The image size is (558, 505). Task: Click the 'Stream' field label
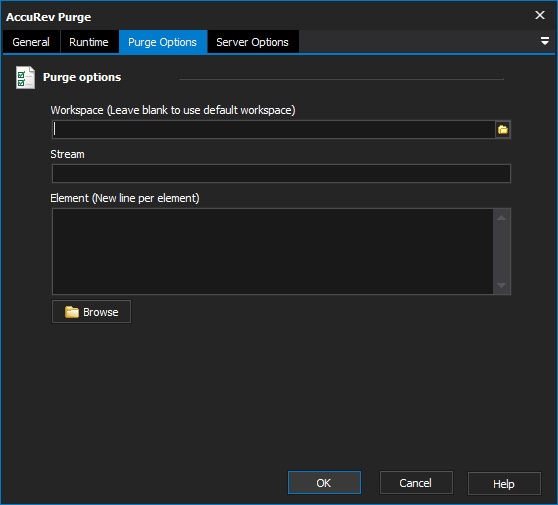tap(68, 154)
